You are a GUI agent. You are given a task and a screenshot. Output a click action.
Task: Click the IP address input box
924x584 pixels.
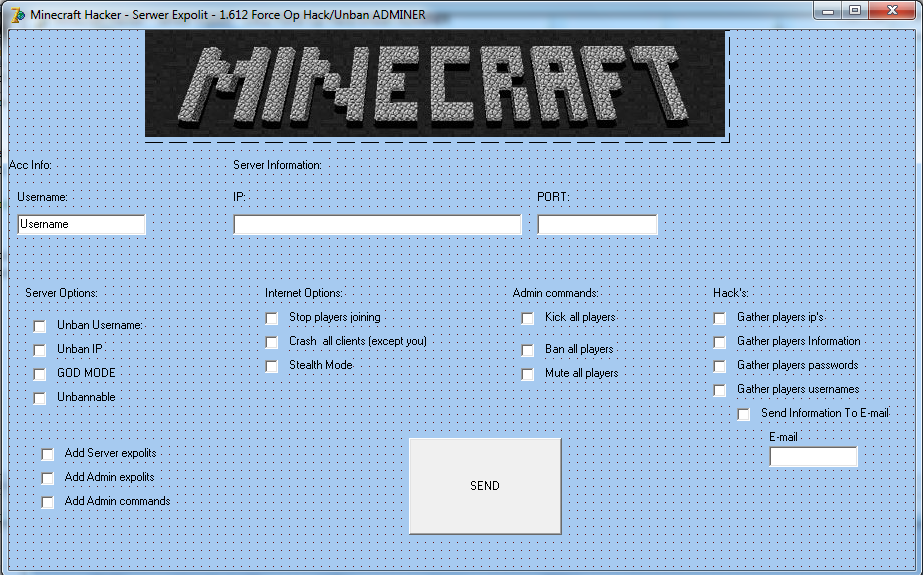coord(377,224)
